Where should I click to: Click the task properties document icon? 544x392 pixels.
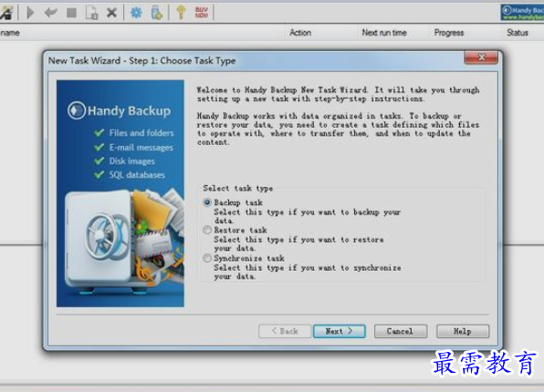92,13
